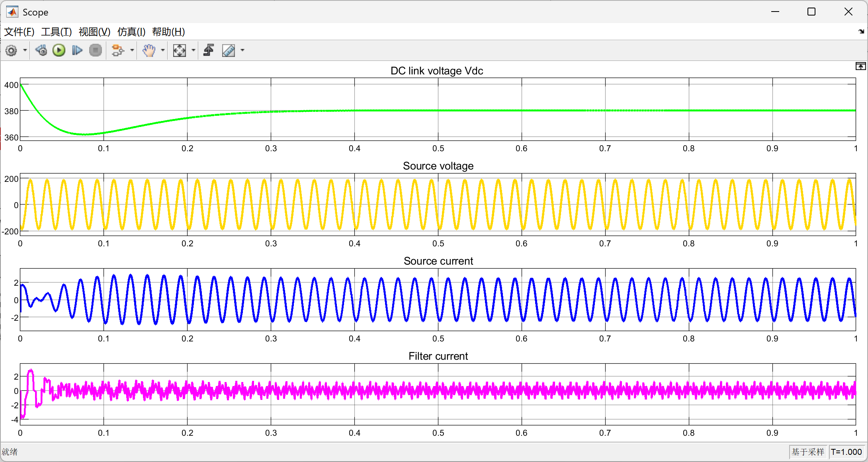The width and height of the screenshot is (868, 462).
Task: Click the dock scope arrow at the menu bar right
Action: [861, 31]
